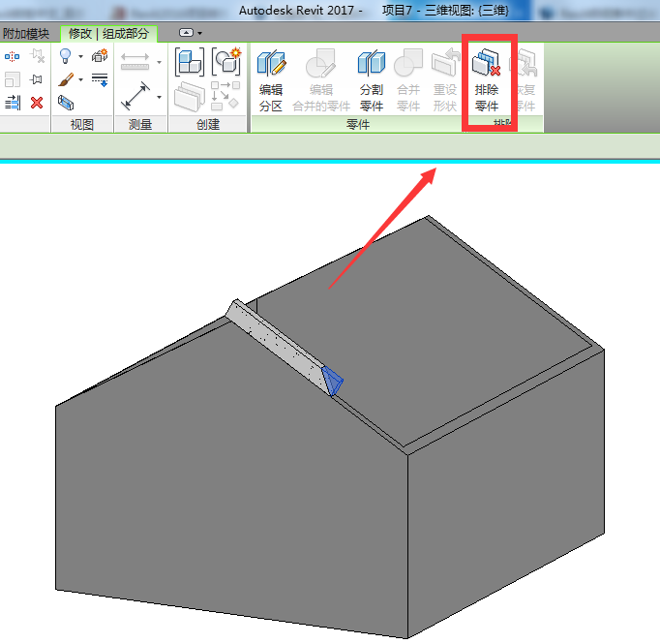Click the red X delete icon

37,102
